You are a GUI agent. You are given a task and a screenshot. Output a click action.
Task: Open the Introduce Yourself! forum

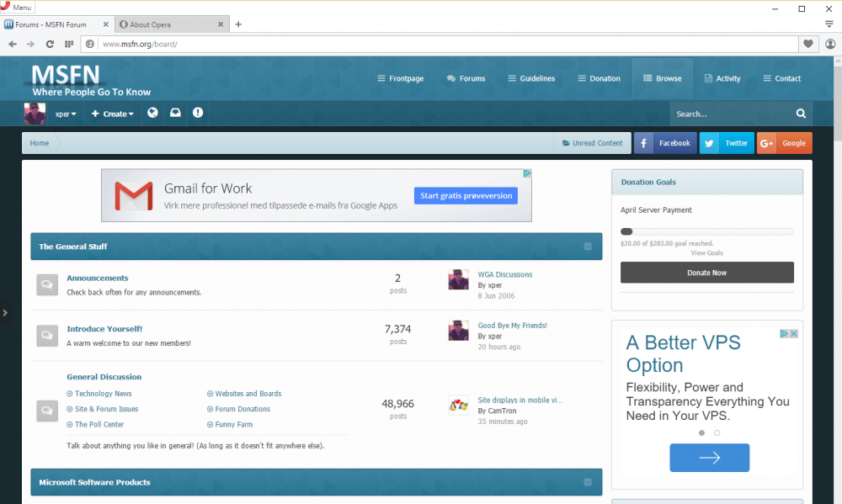tap(104, 329)
